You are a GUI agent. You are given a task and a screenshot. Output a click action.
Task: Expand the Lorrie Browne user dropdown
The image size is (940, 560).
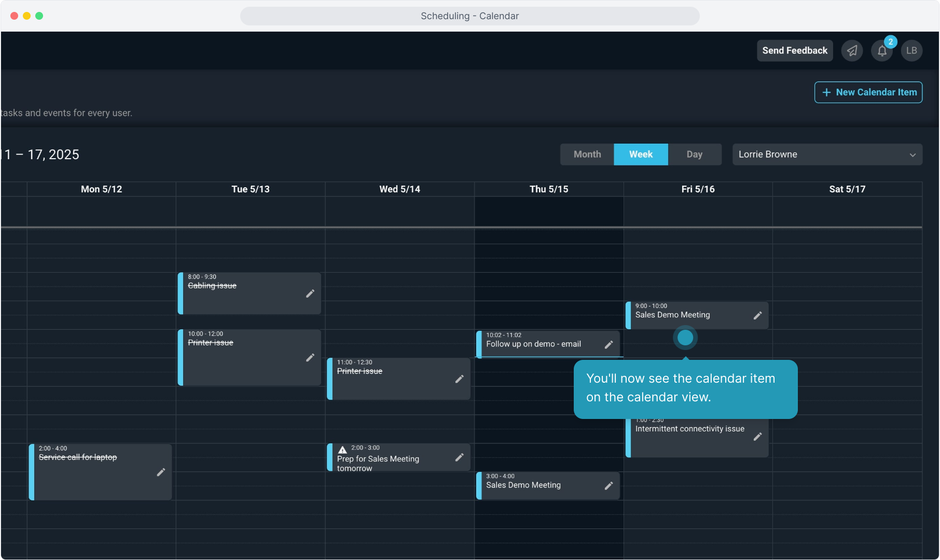(827, 155)
